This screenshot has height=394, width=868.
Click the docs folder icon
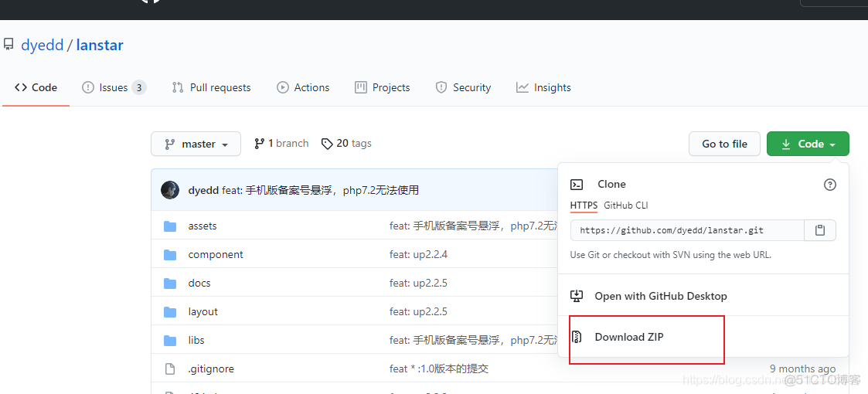(x=170, y=284)
